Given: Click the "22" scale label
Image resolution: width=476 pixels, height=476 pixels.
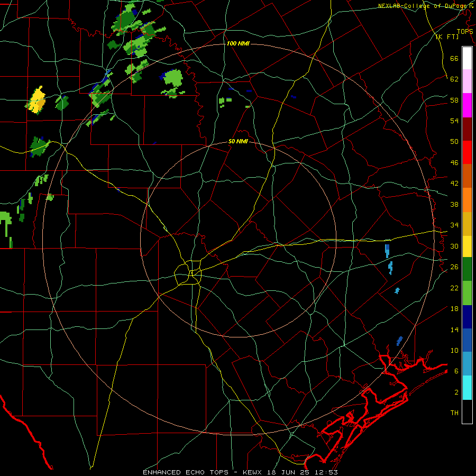Looking at the screenshot, I should click(454, 288).
